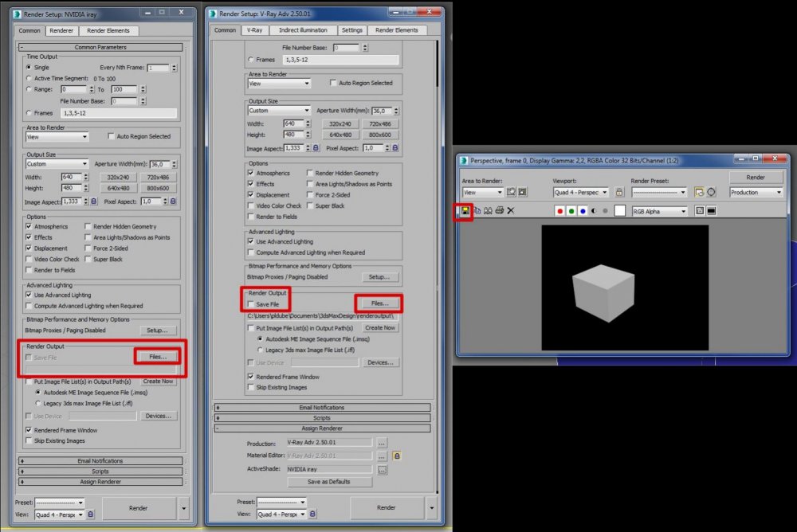
Task: Open the Production render mode dropdown
Action: [x=756, y=192]
